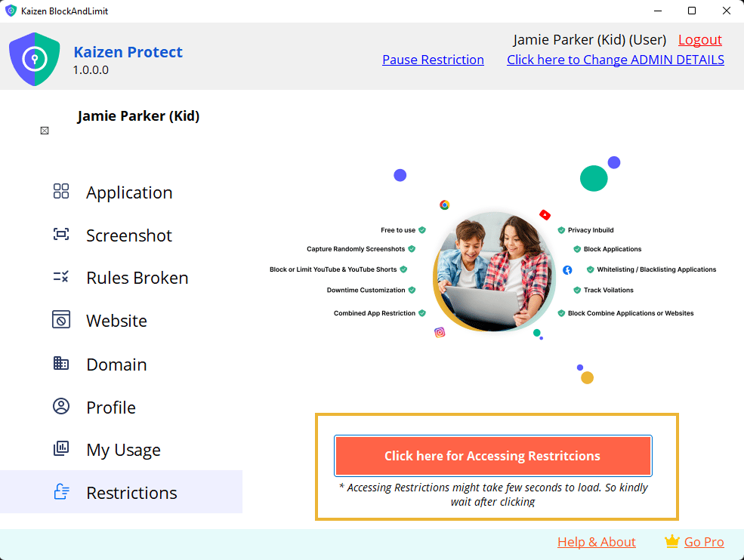Click the Domain building icon
Screen dimensions: 744x560
click(61, 364)
